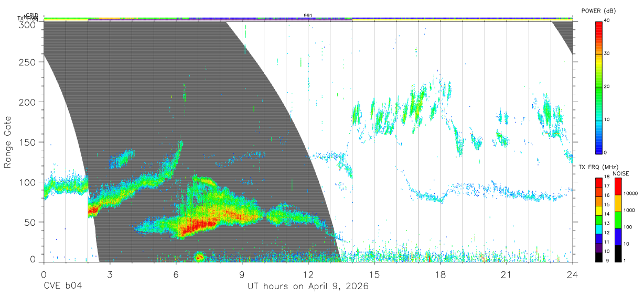Screen dimensions: 644x297
Task: Click the '15' tick on UT hours axis
Action: 374,274
